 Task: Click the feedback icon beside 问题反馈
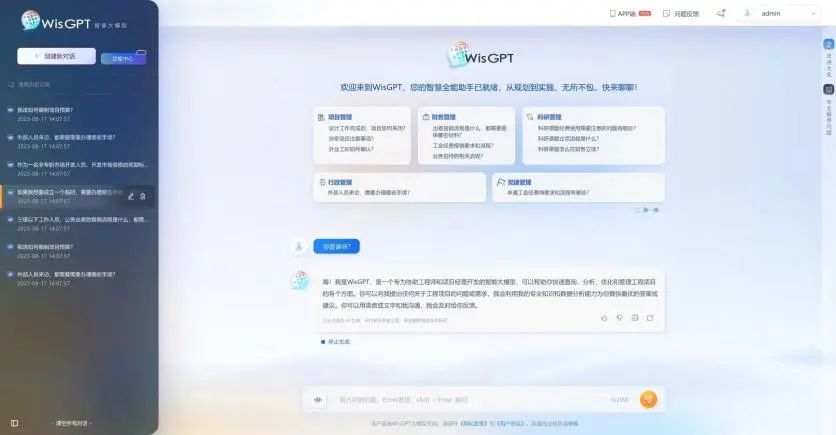point(666,13)
